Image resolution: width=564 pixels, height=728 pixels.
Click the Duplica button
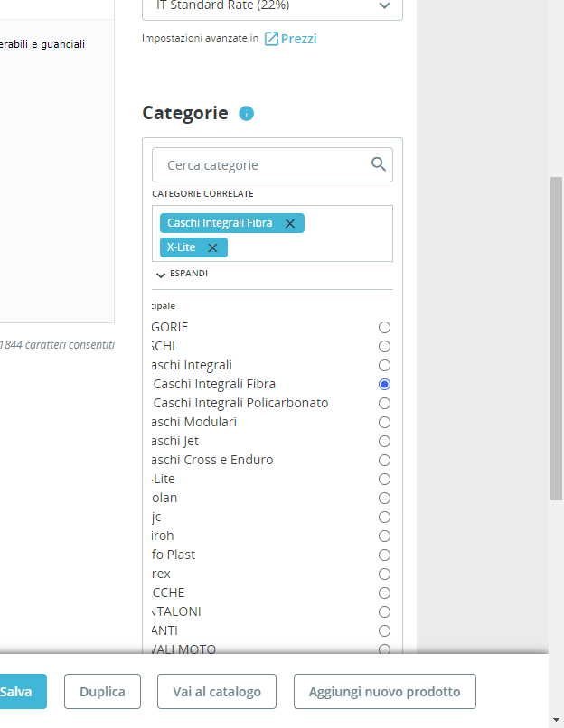tap(102, 692)
